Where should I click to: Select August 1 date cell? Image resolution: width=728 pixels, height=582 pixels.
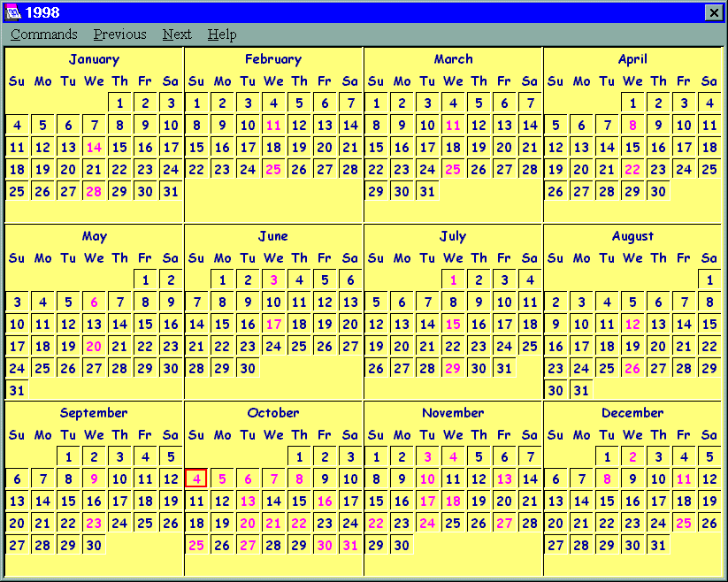(x=709, y=280)
